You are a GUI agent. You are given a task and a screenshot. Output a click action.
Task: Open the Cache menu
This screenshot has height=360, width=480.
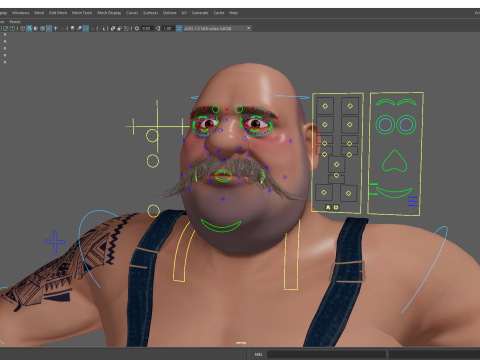click(x=219, y=13)
